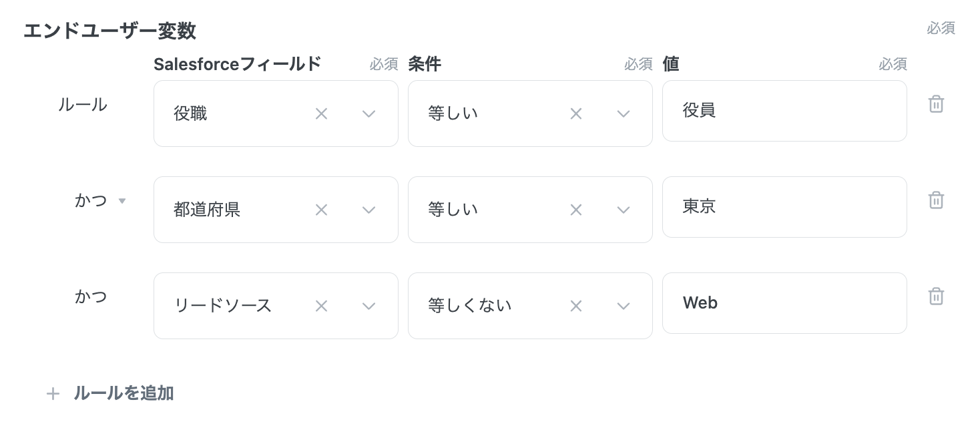Image resolution: width=980 pixels, height=426 pixels.
Task: Clear the 都道府県 field selection
Action: [x=321, y=210]
